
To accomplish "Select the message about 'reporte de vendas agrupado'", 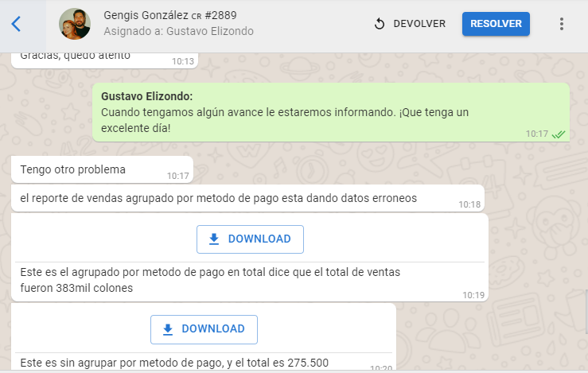I will [218, 198].
